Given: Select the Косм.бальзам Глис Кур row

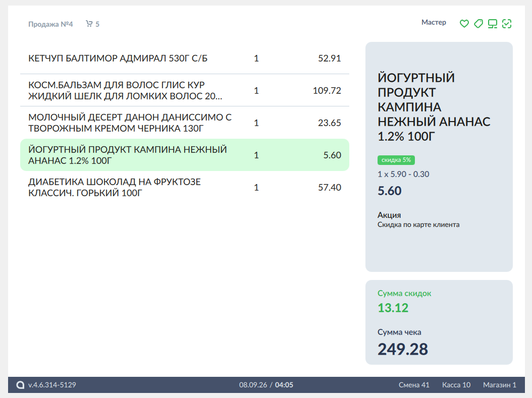Looking at the screenshot, I should (x=185, y=90).
